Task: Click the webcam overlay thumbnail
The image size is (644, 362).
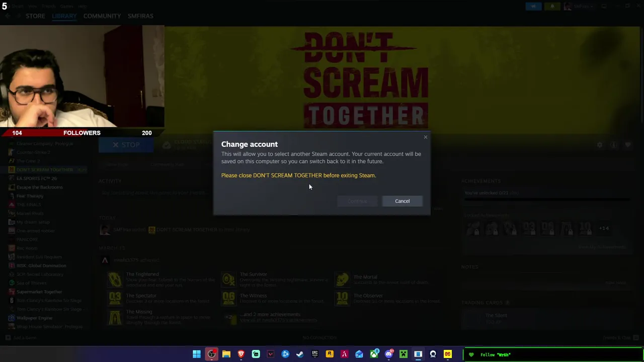Action: [x=82, y=76]
